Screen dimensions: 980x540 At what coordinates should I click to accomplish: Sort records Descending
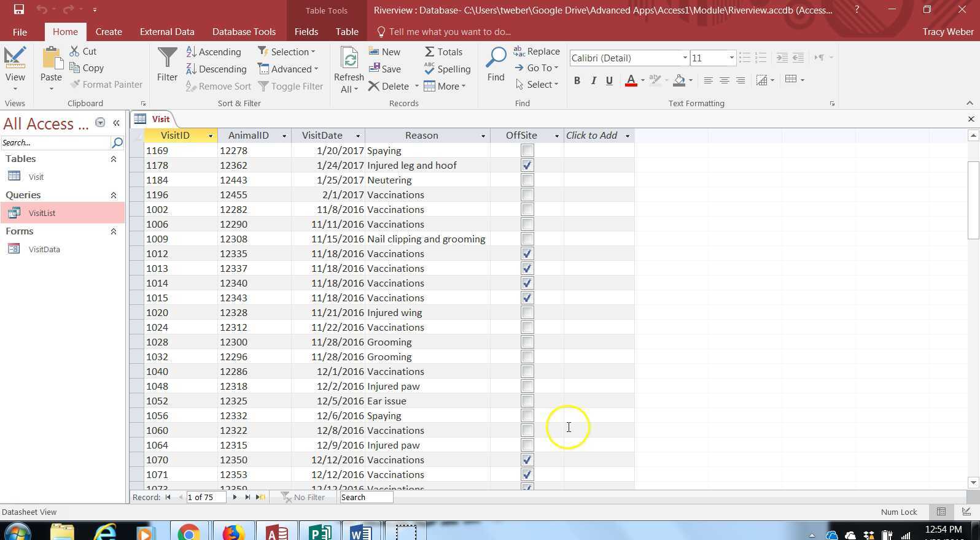click(x=216, y=69)
